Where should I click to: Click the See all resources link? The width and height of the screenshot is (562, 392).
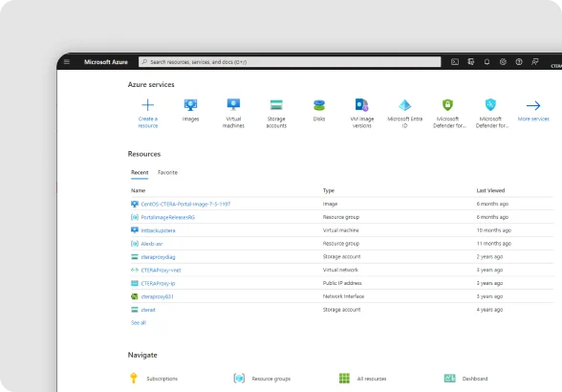(x=139, y=323)
